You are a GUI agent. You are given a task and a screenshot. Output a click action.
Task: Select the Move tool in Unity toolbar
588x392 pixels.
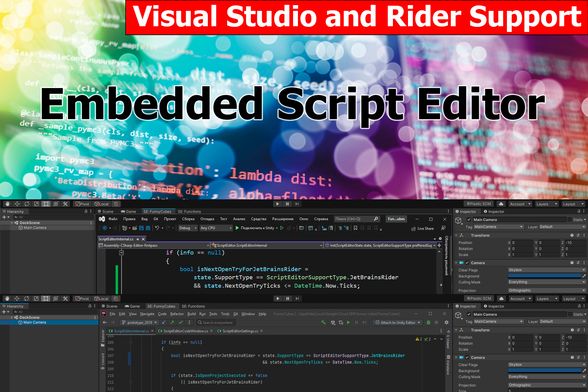click(x=17, y=204)
